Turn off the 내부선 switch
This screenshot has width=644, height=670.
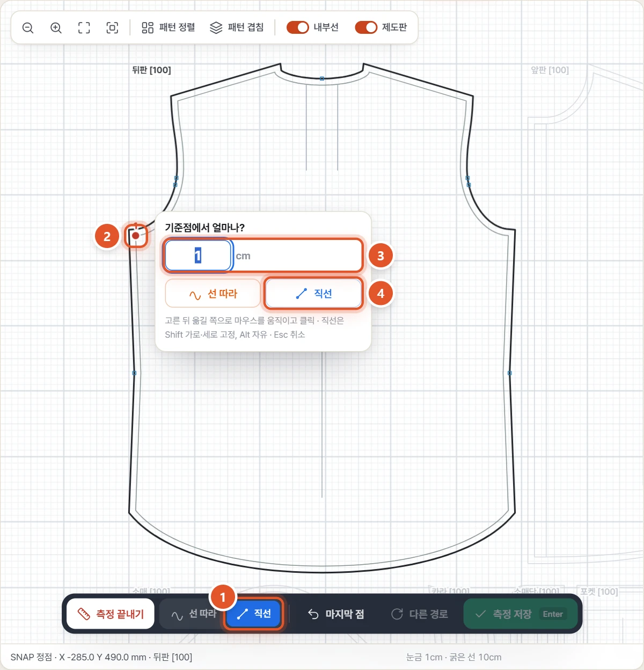pyautogui.click(x=298, y=27)
